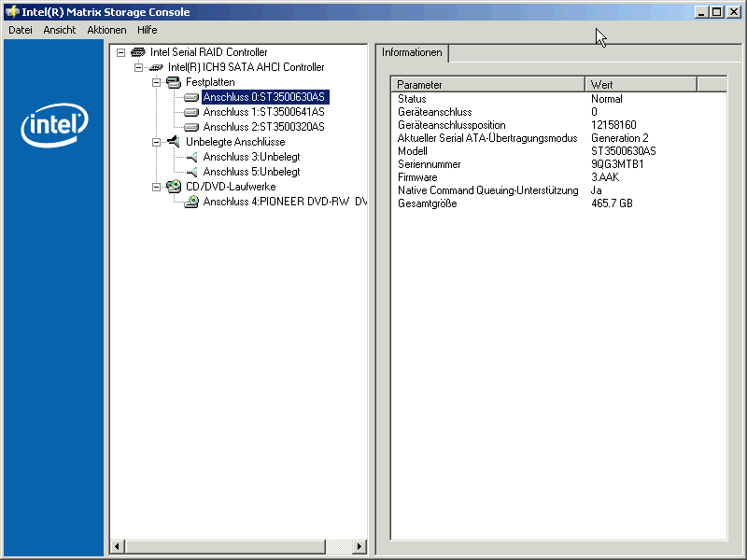The width and height of the screenshot is (747, 560).
Task: Minimize the Matrix Storage Console window
Action: [701, 12]
